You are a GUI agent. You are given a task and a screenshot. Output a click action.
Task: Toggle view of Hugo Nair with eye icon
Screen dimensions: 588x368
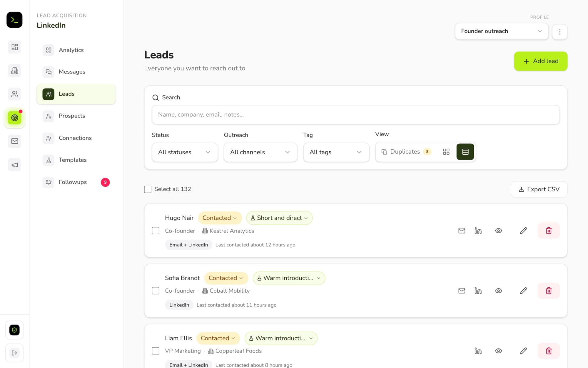click(498, 231)
